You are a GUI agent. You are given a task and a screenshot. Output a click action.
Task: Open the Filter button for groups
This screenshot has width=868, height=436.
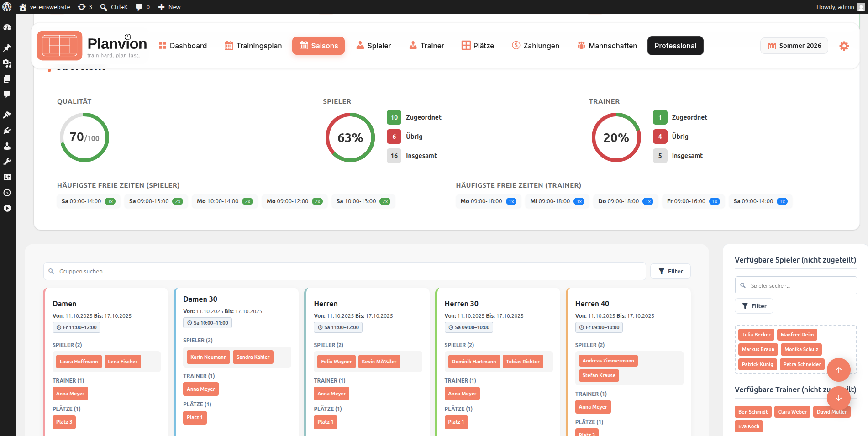(670, 271)
